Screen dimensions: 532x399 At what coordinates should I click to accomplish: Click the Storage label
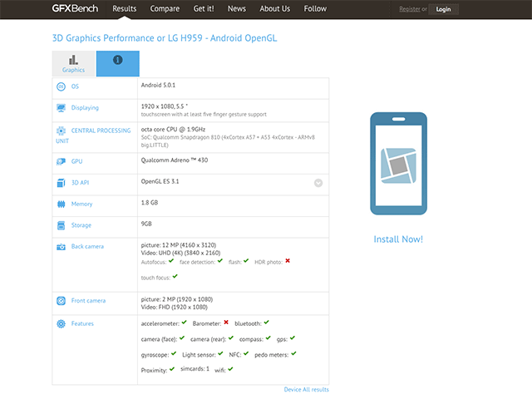tap(81, 225)
